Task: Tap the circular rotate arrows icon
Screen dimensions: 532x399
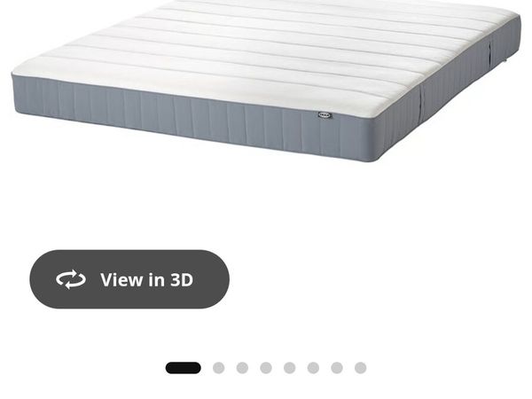Action: (71, 279)
